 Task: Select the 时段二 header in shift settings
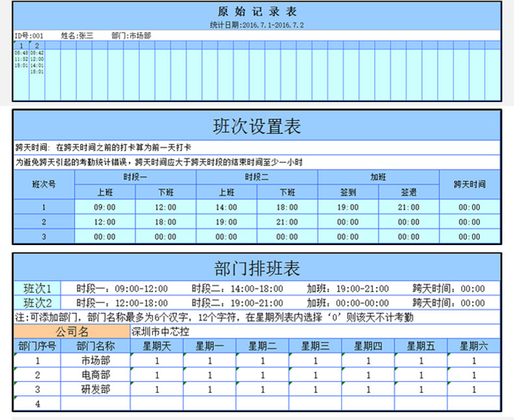256,177
